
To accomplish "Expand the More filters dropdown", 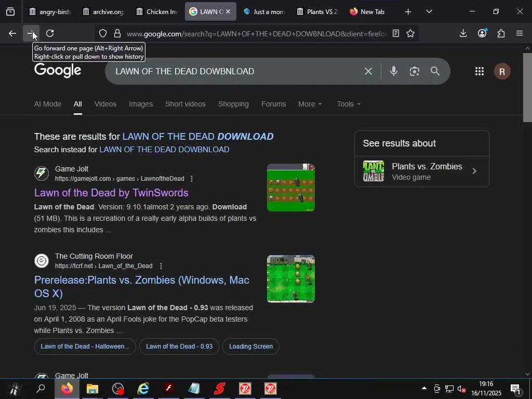I will [310, 104].
